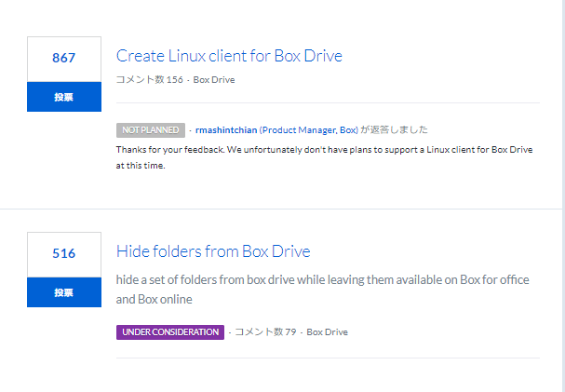Vote for Create Linux client idea

64,97
